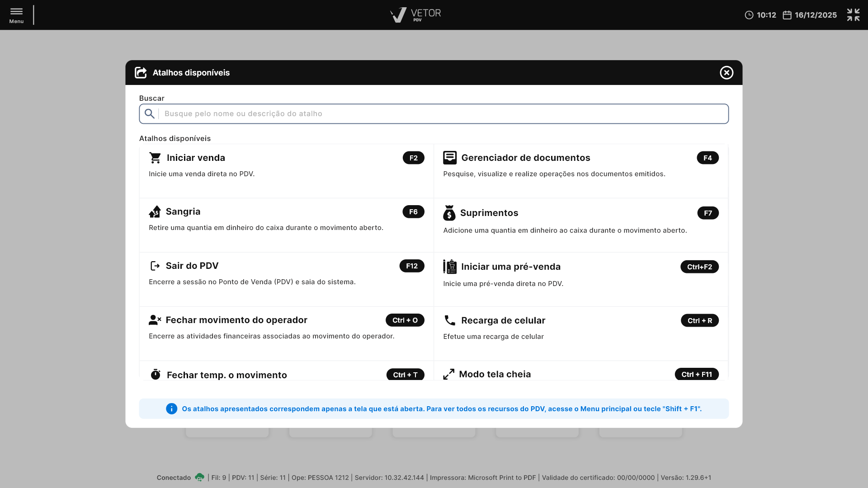Click the blue info icon in banner

point(171,408)
